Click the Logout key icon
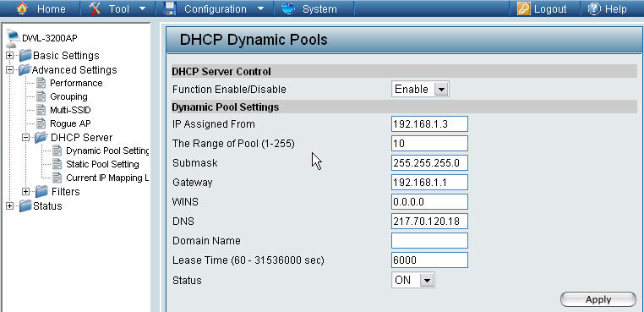The height and width of the screenshot is (312, 644). pos(524,8)
